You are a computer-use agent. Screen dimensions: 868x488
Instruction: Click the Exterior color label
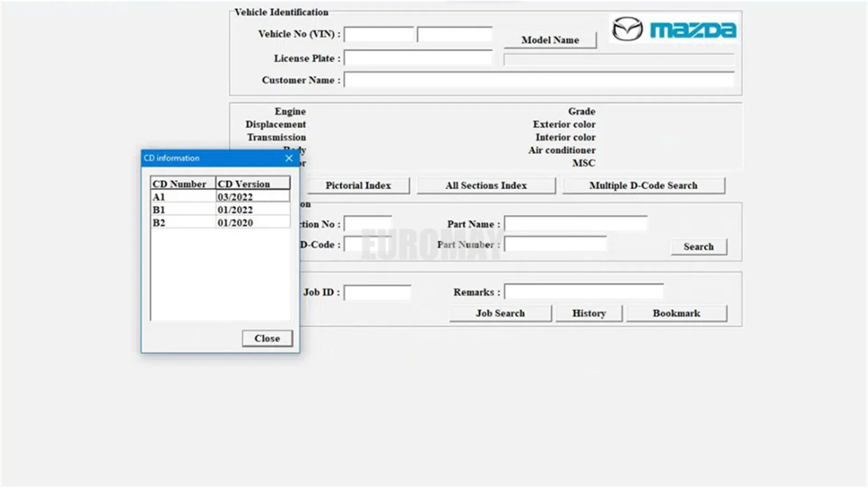point(564,124)
